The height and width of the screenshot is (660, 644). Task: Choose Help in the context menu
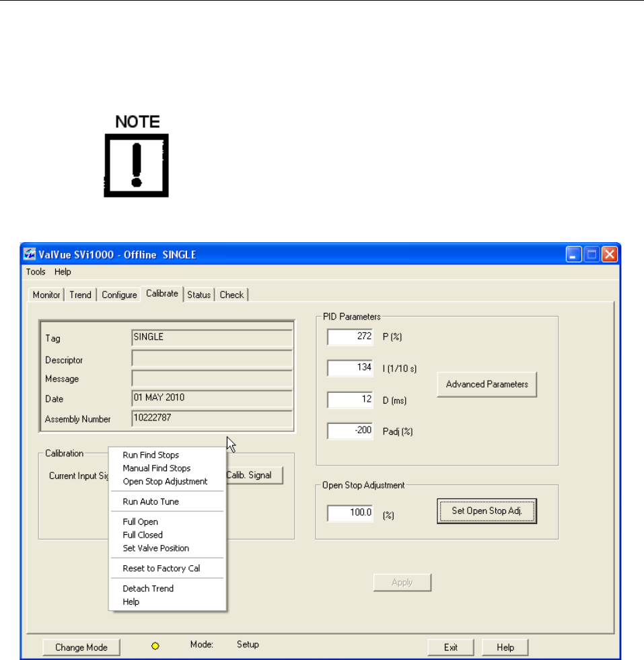tap(168, 602)
